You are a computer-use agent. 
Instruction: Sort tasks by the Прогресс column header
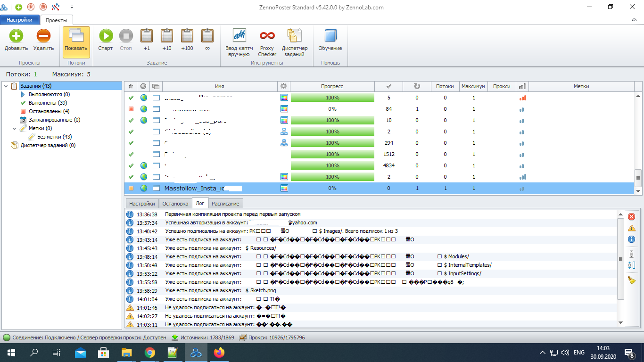coord(332,86)
